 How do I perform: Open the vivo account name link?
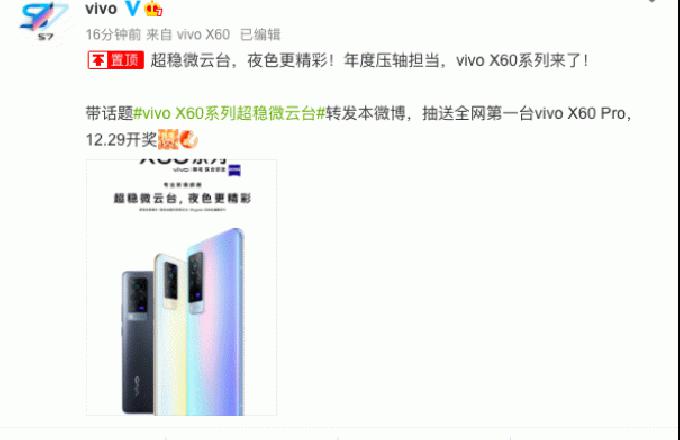tap(101, 8)
